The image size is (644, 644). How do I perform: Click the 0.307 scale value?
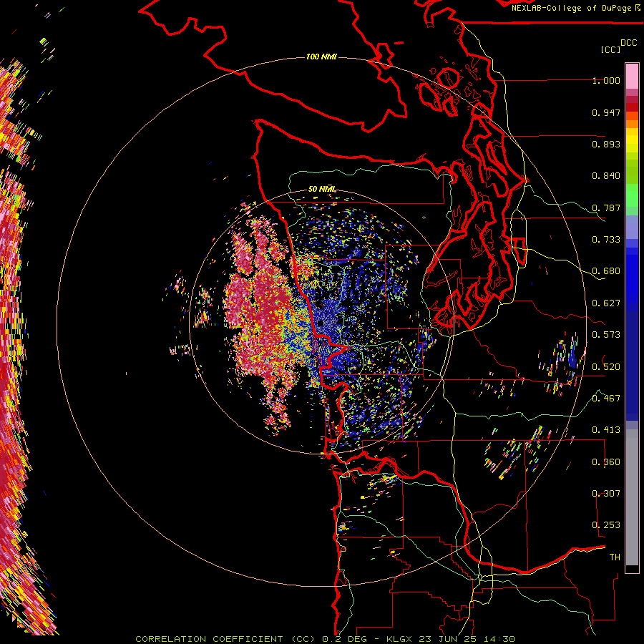click(606, 494)
